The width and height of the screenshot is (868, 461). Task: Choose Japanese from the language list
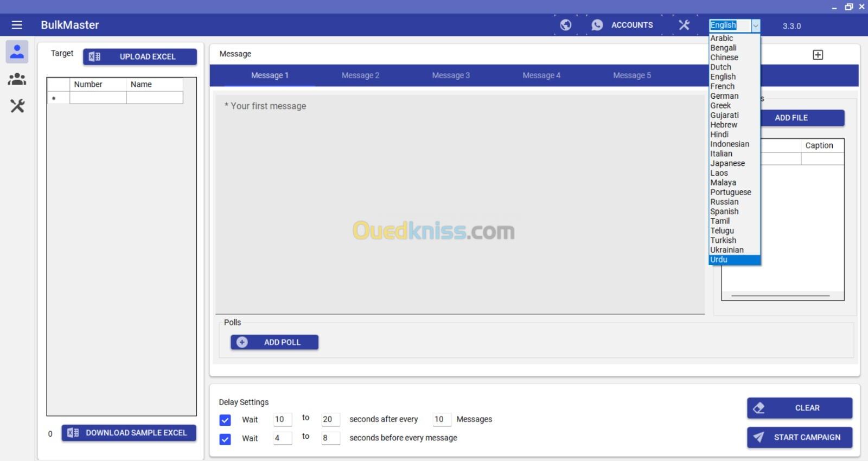point(735,163)
